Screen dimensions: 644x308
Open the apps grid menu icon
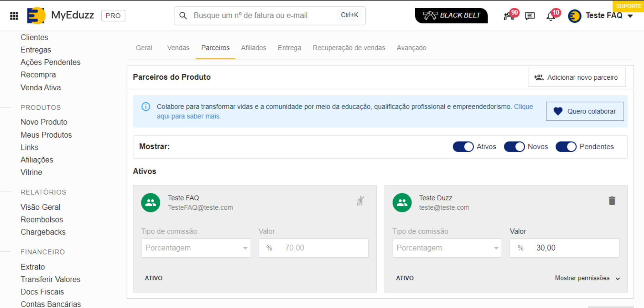14,16
